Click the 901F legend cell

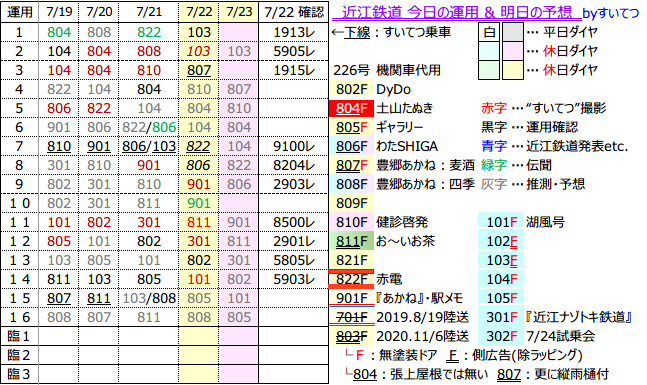[352, 298]
